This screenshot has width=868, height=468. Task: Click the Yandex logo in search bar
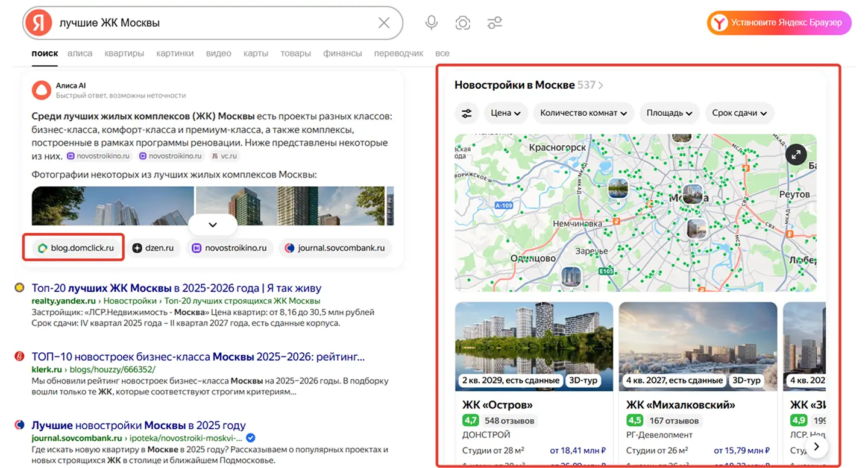(39, 23)
